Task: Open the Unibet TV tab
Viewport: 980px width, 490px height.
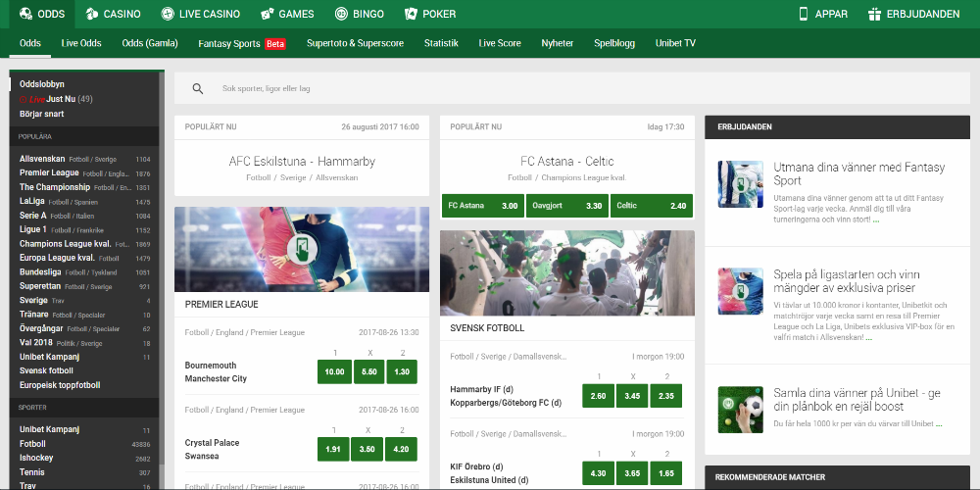Action: point(675,43)
